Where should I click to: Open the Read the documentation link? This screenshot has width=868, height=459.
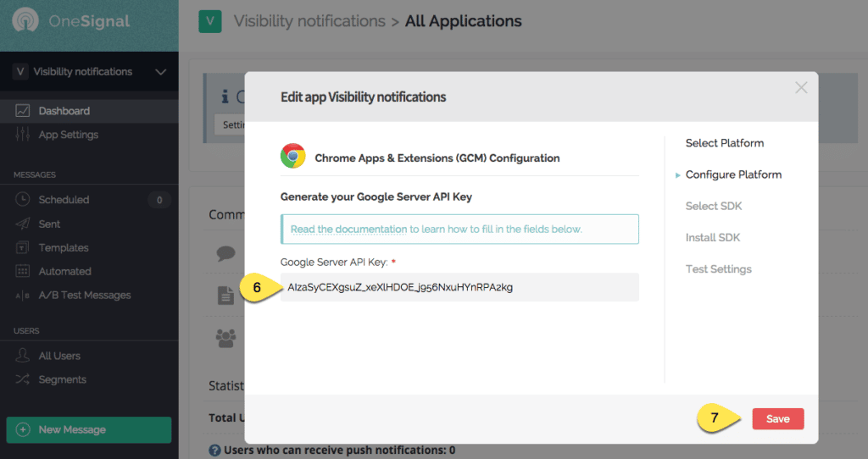tap(349, 229)
